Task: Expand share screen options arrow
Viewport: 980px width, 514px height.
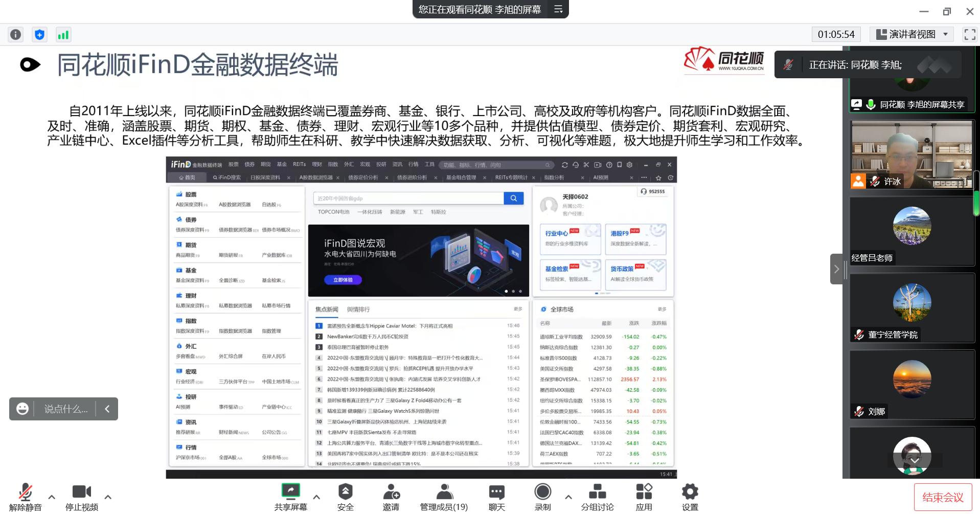Action: coord(316,497)
